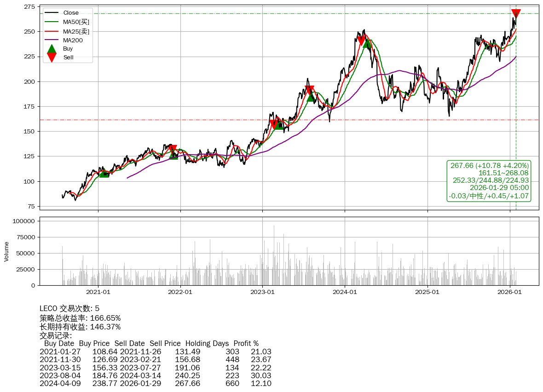Image resolution: width=543 pixels, height=392 pixels.
Task: Click the 策略总收益率 166.65% line
Action: click(x=80, y=318)
